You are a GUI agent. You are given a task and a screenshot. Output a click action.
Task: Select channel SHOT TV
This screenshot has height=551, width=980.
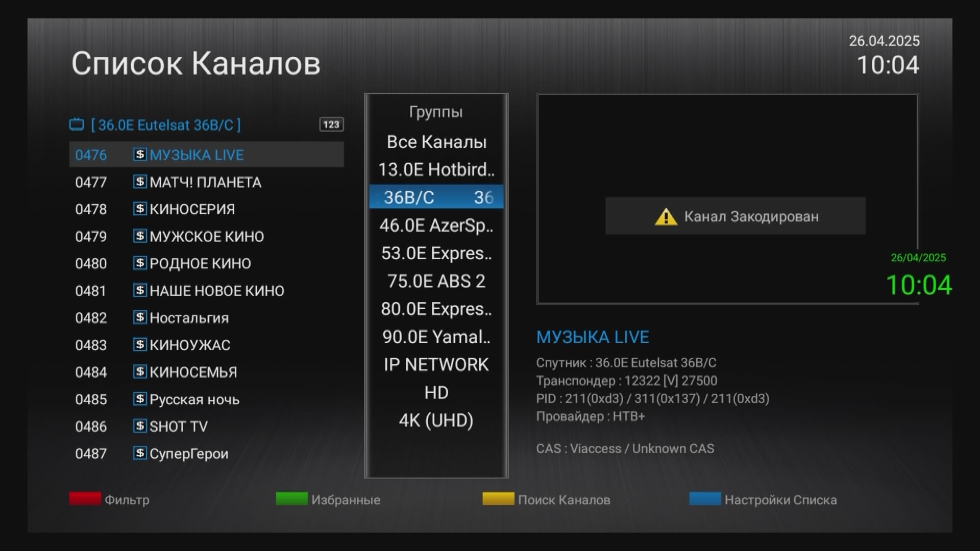pyautogui.click(x=206, y=426)
